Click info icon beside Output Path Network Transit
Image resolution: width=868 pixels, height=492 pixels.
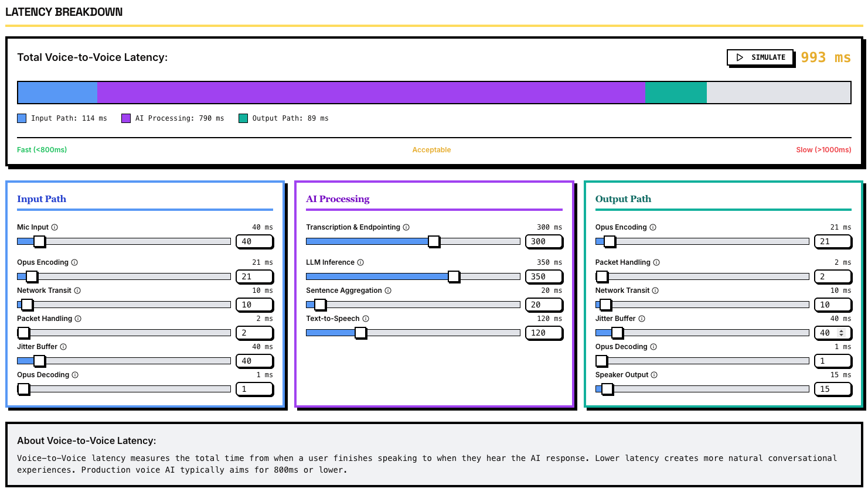(x=655, y=291)
